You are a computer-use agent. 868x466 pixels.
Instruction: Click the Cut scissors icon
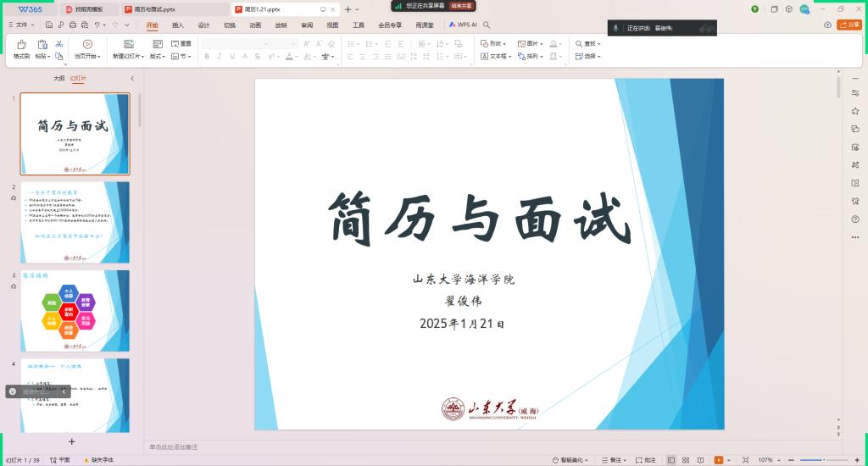click(58, 43)
